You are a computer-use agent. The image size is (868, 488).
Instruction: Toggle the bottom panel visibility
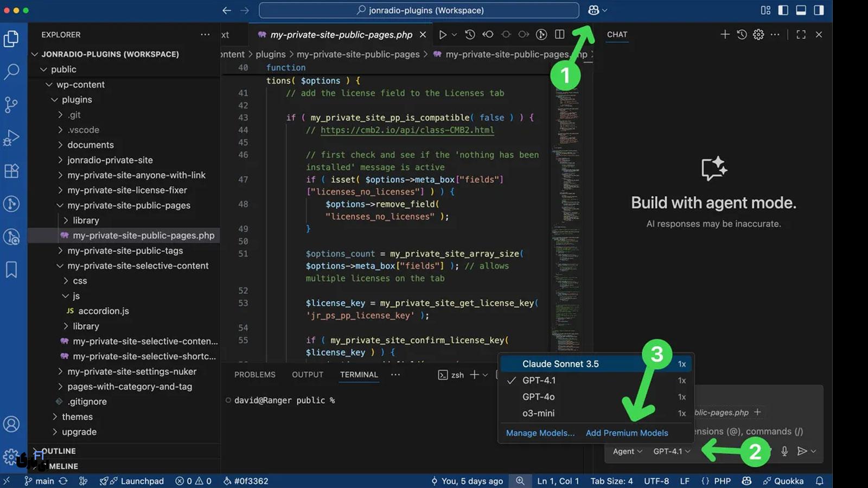point(800,10)
